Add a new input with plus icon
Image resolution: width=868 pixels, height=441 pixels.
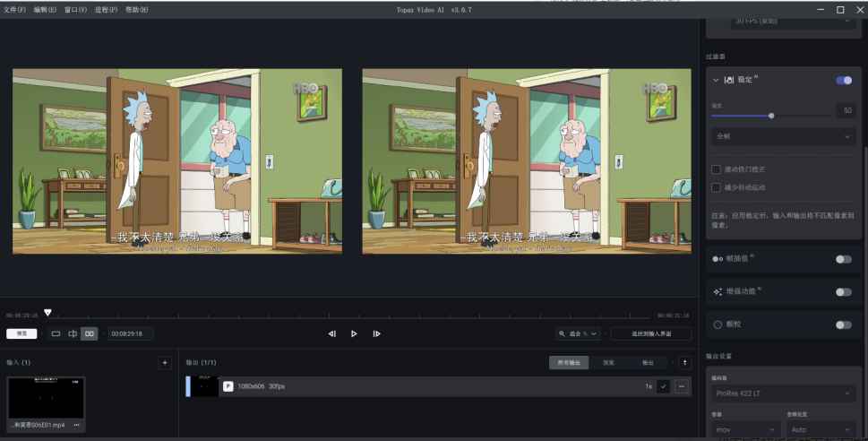(164, 363)
